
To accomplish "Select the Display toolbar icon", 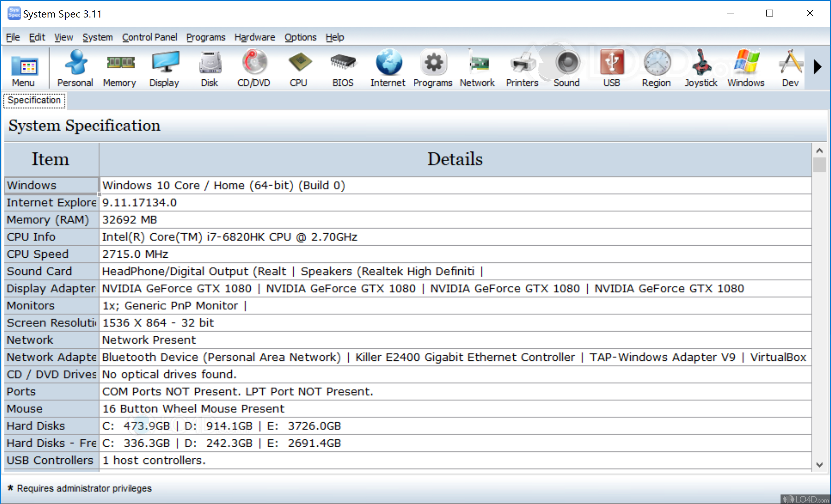I will (x=164, y=67).
